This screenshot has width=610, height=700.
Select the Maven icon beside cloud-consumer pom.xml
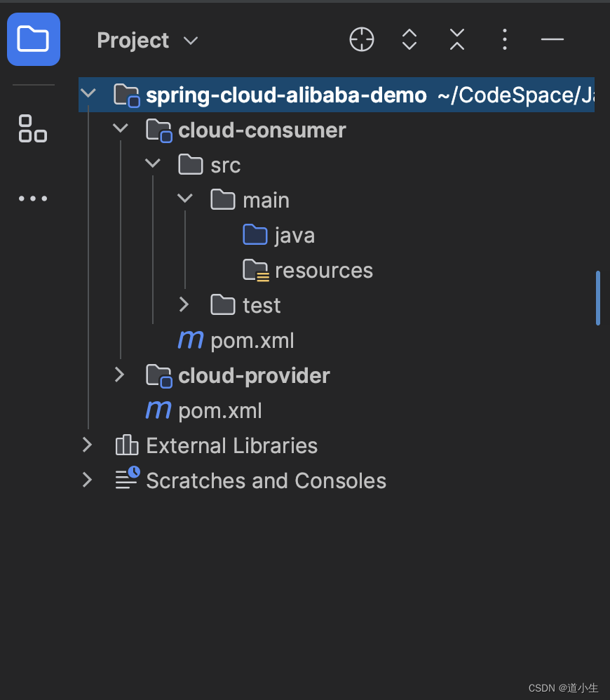[190, 340]
